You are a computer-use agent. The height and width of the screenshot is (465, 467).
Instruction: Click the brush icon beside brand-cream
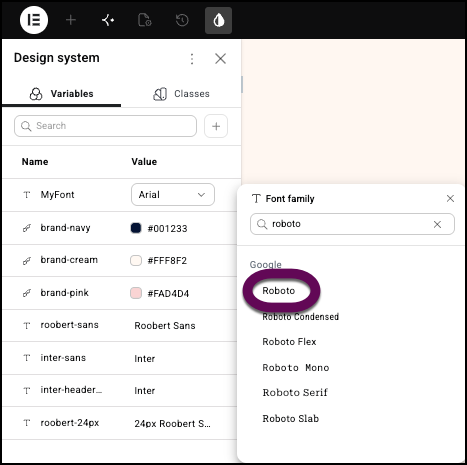coord(27,260)
